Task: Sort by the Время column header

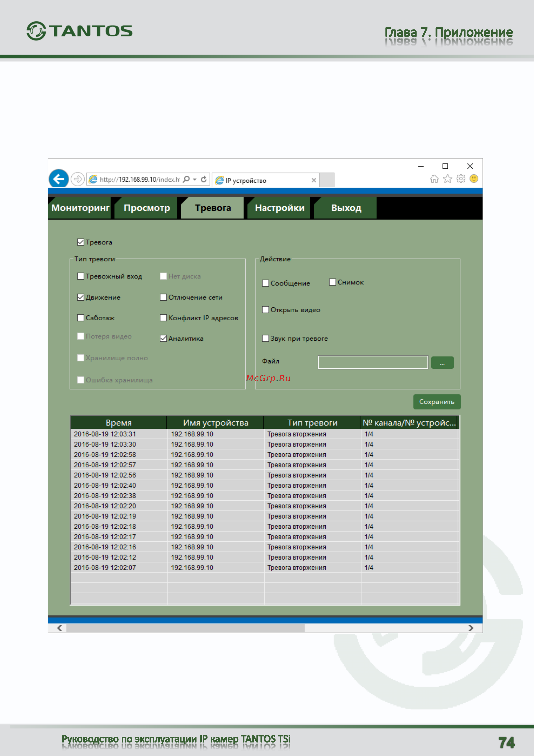Action: click(x=118, y=422)
